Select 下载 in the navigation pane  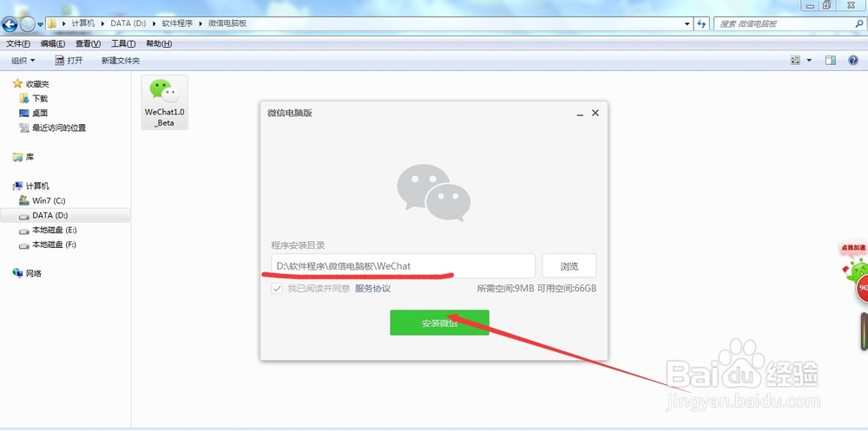click(x=34, y=99)
